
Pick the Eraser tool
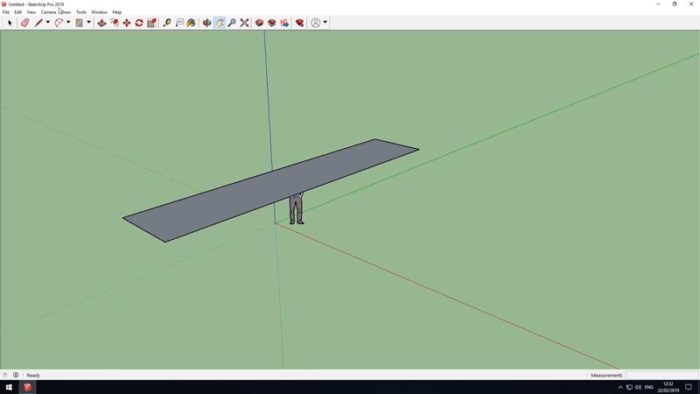tap(25, 23)
